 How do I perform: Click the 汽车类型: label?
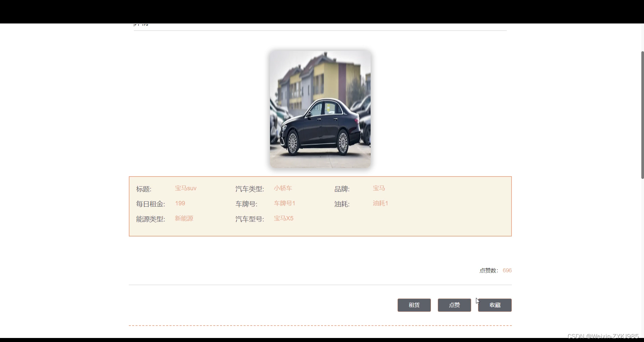pos(250,189)
